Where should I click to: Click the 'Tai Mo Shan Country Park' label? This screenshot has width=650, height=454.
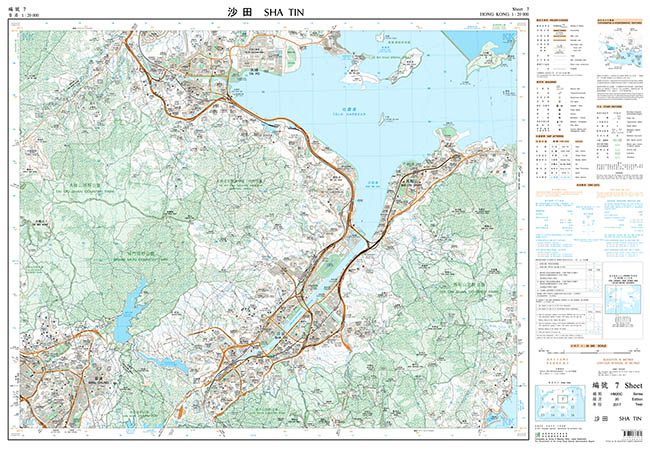[x=85, y=192]
